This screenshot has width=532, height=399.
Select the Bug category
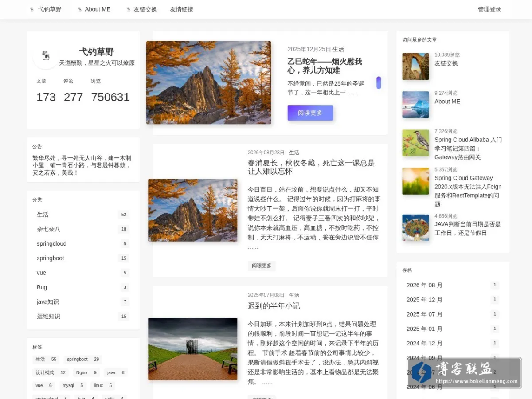(x=83, y=287)
